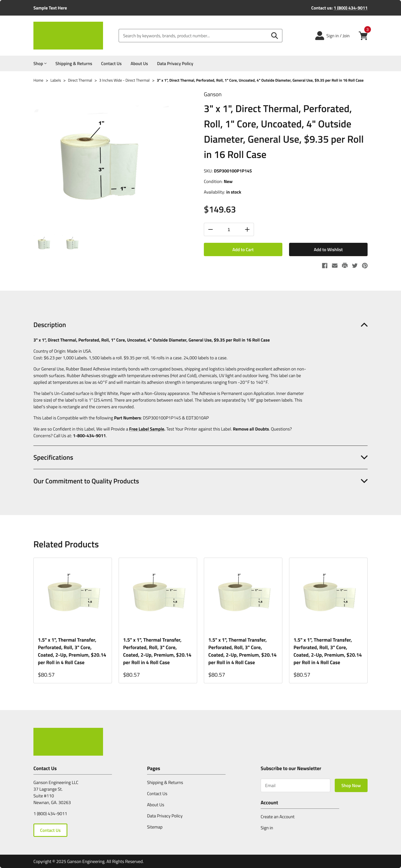Image resolution: width=401 pixels, height=868 pixels.
Task: Go to Shipping & Returns in navigation bar
Action: [74, 64]
